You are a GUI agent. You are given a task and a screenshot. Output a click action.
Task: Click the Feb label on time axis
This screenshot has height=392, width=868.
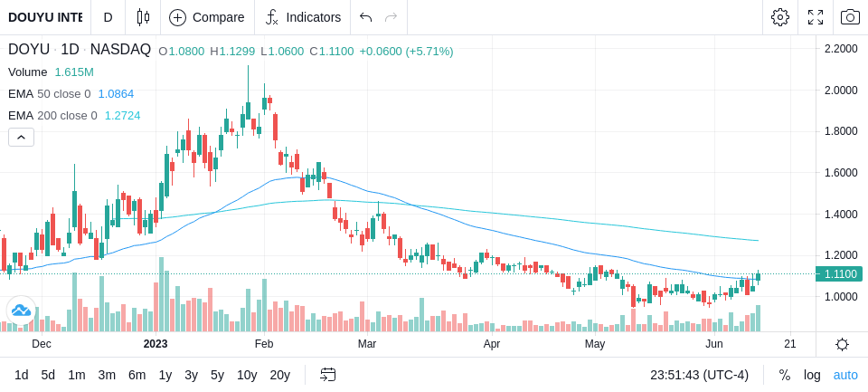pos(263,344)
